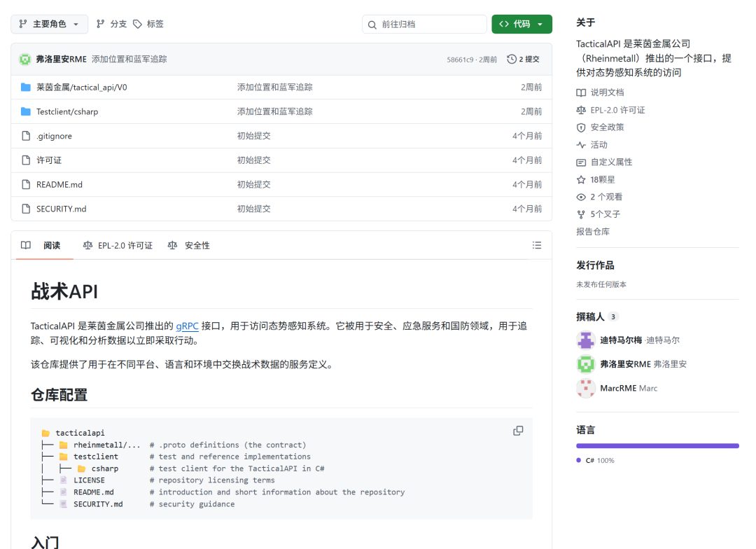The height and width of the screenshot is (549, 756).
Task: Follow the gRPC hyperlink in README
Action: [187, 326]
